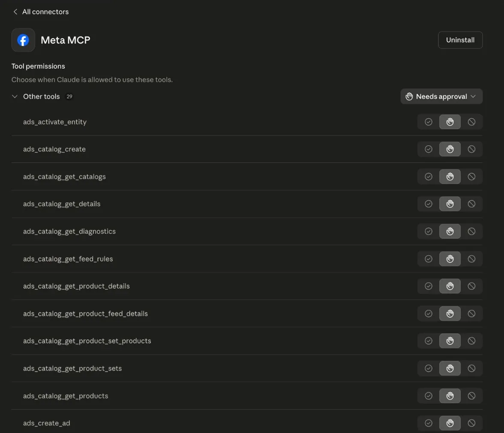Screen dimensions: 504x433
Task: Click the ads_catalog_get_products tool name
Action: (66, 396)
